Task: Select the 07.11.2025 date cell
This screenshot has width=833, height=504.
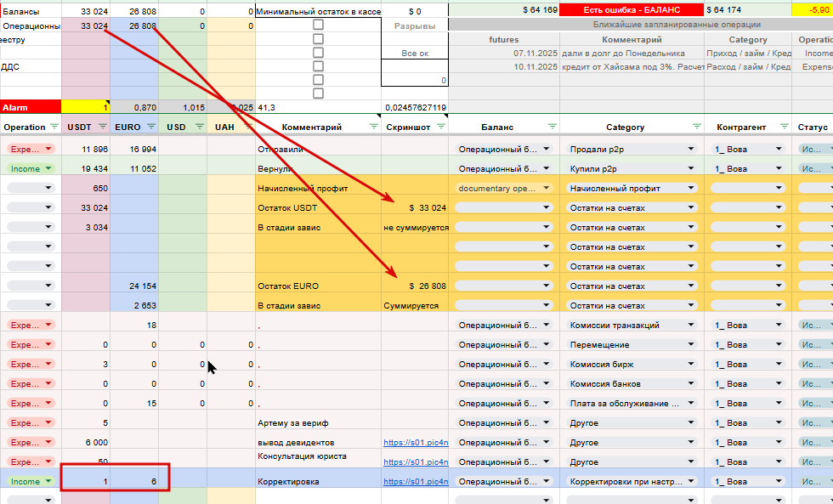Action: [504, 53]
